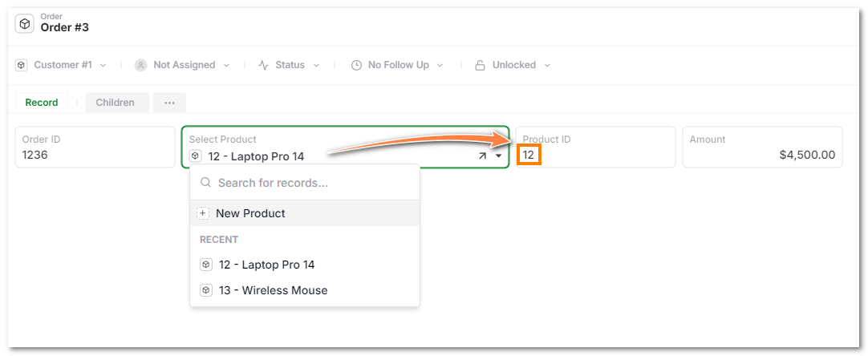Switch to the Record tab

[42, 103]
